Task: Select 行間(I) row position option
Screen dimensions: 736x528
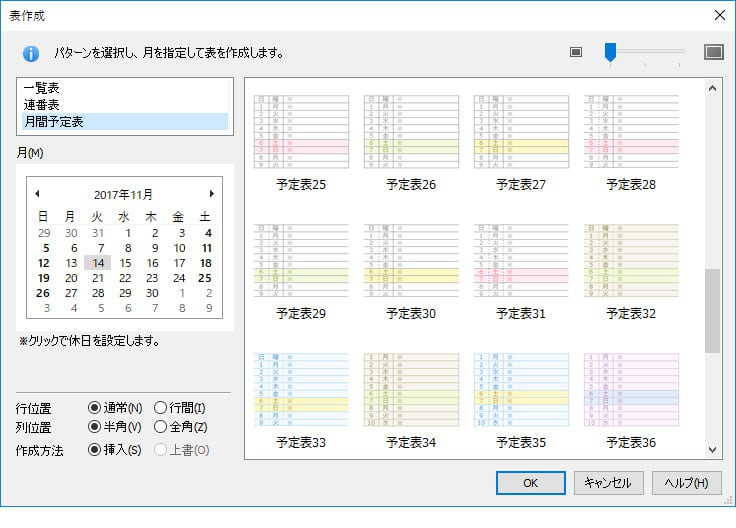Action: click(160, 408)
